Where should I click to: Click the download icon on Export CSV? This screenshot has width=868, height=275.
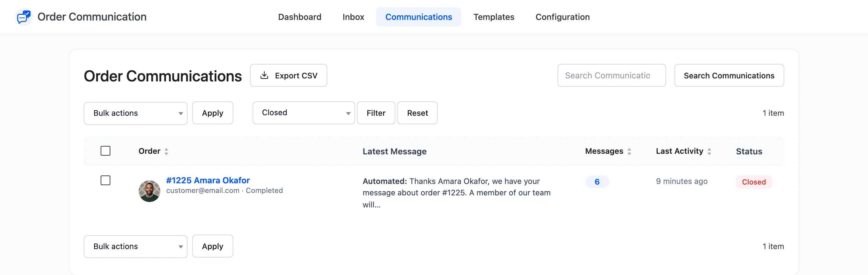(264, 75)
